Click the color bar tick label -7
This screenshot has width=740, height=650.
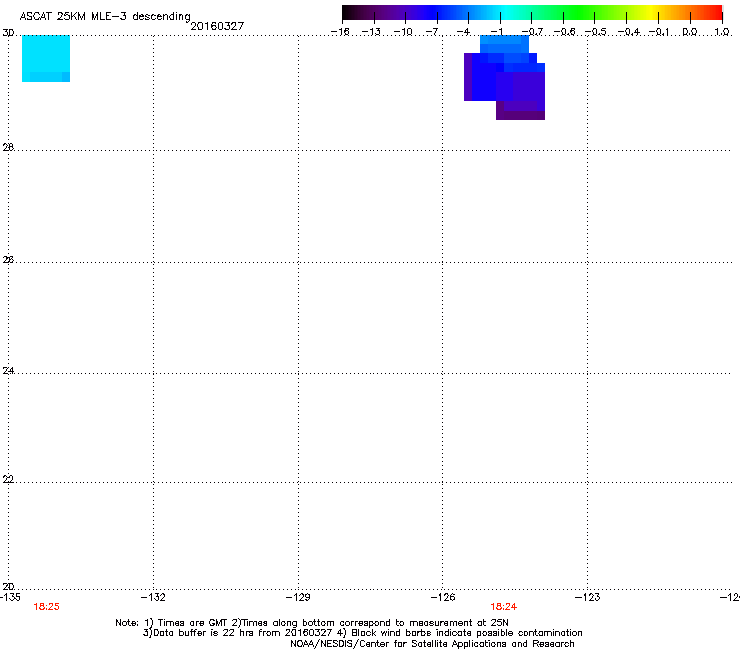tap(432, 32)
